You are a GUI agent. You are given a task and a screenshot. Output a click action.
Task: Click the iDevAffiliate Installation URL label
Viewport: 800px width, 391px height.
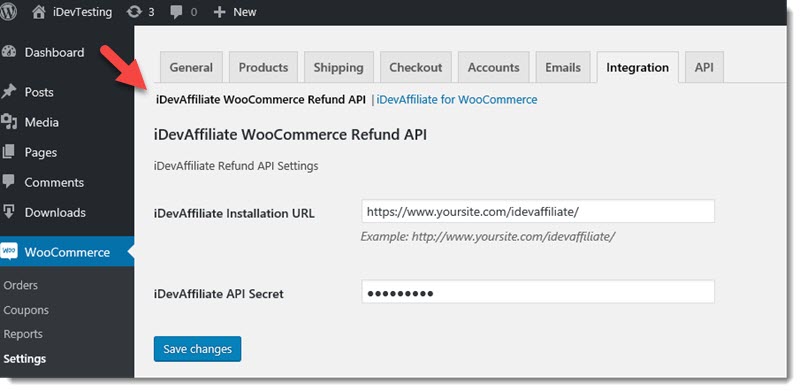coord(234,213)
